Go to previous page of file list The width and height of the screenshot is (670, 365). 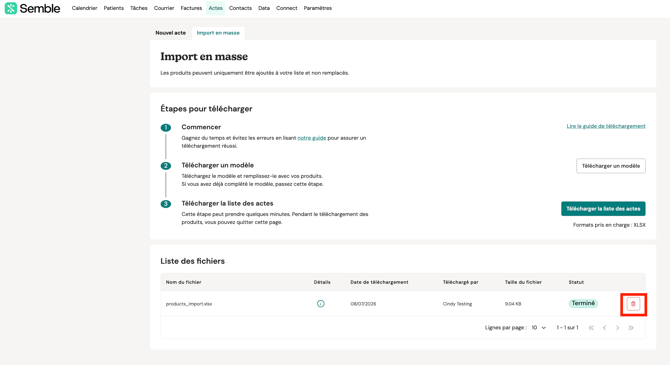604,328
